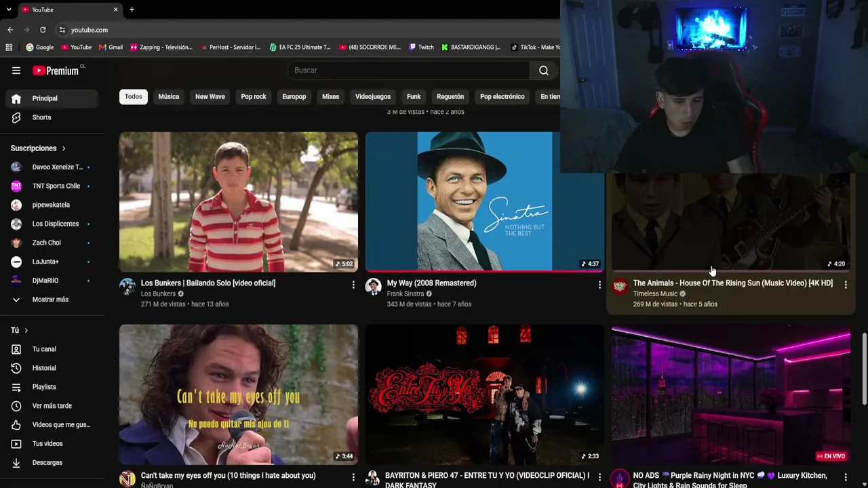
Task: Select the Mixes filter chip
Action: coord(330,96)
